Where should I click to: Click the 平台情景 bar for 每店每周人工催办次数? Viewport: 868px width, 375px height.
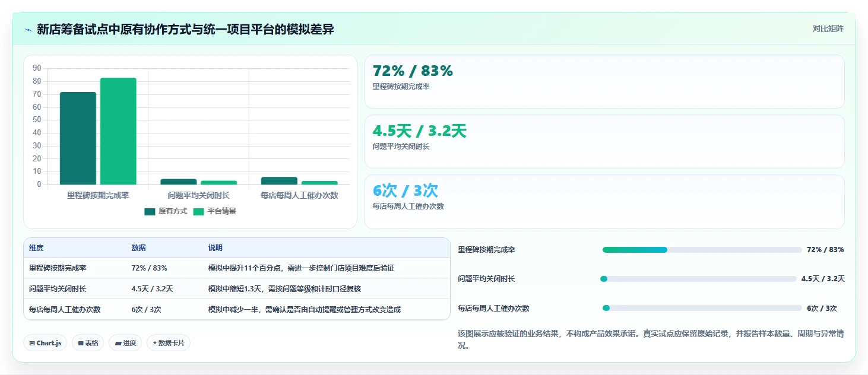[319, 183]
